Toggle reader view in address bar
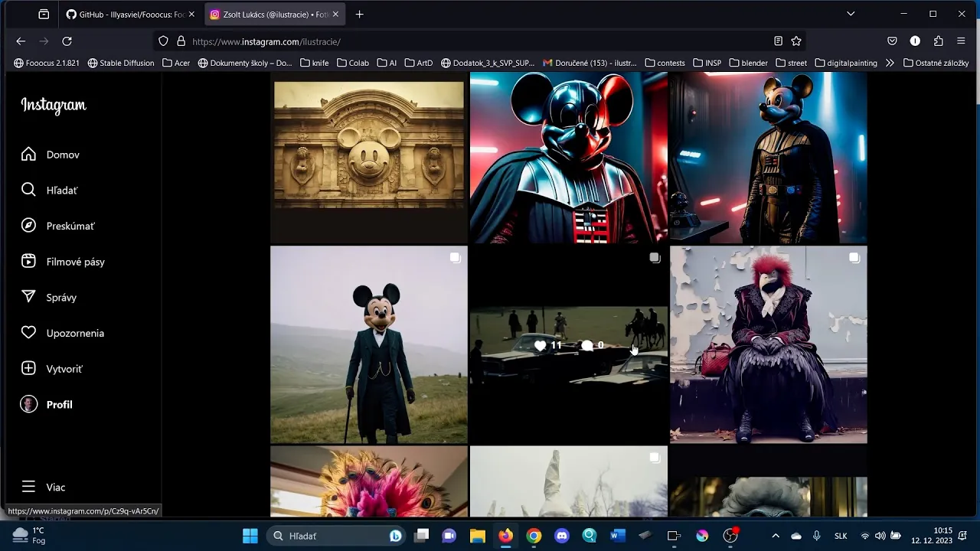This screenshot has width=980, height=551. [x=778, y=41]
